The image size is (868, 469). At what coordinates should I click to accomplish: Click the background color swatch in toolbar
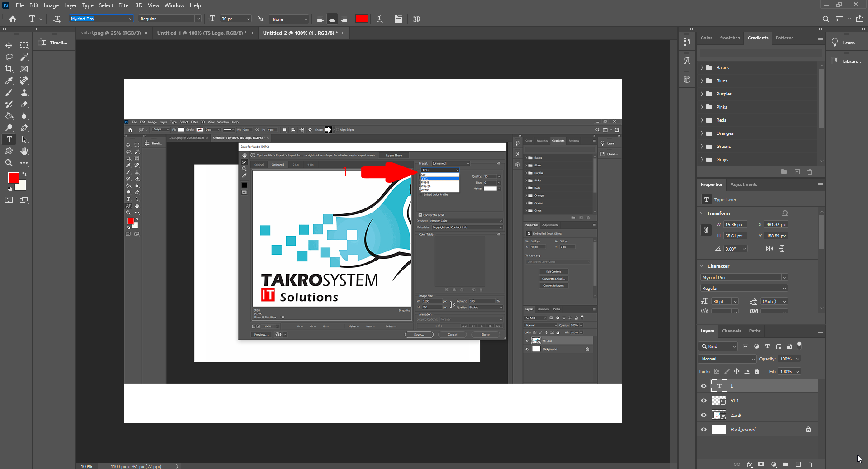pos(22,186)
